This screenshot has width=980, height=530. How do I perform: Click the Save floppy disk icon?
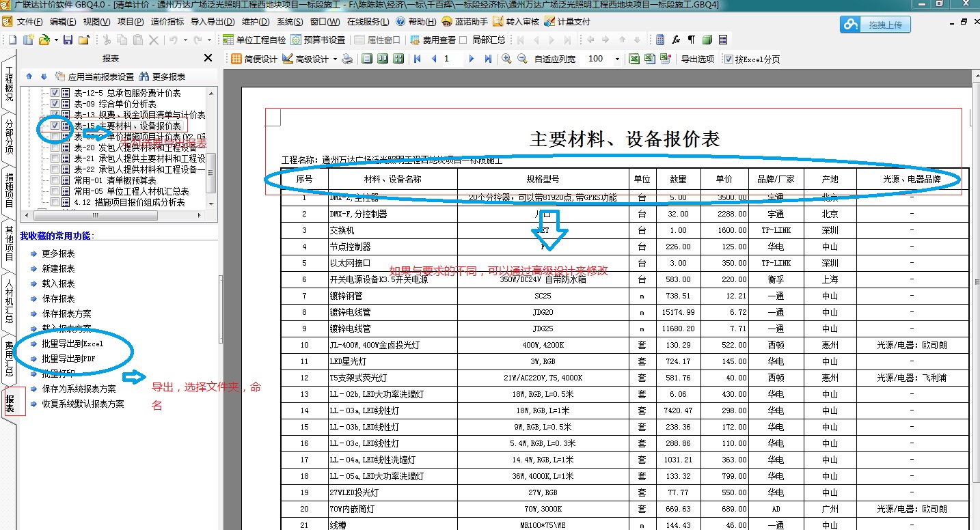(68, 40)
